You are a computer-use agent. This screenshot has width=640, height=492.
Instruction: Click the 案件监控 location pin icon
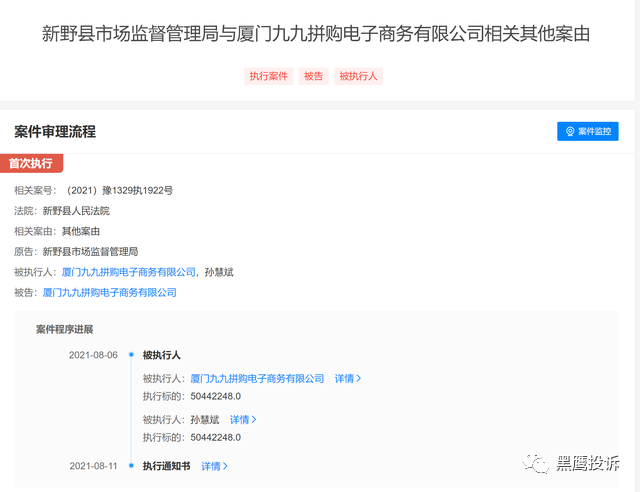(x=570, y=131)
